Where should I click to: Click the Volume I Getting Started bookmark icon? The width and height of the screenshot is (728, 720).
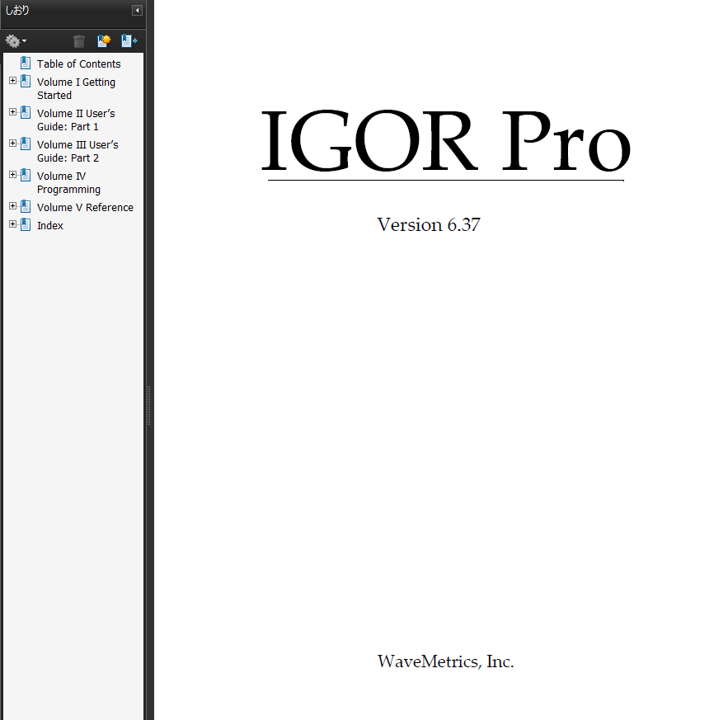(x=26, y=82)
